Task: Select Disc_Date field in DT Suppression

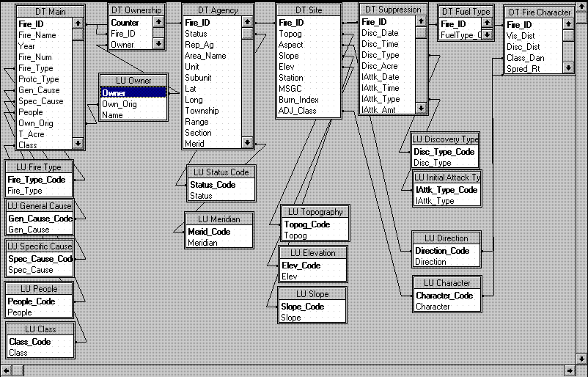Action: pos(380,33)
